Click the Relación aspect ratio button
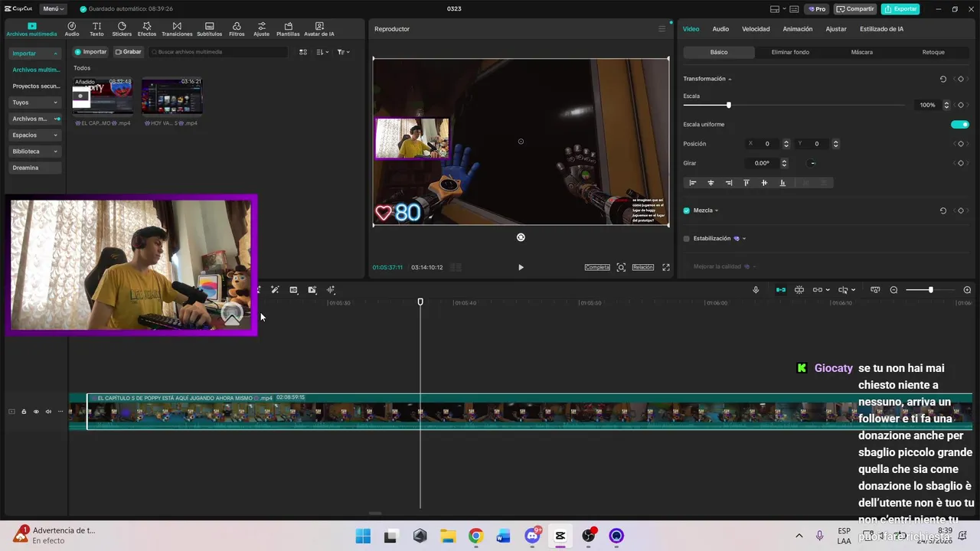980x551 pixels. pyautogui.click(x=643, y=267)
